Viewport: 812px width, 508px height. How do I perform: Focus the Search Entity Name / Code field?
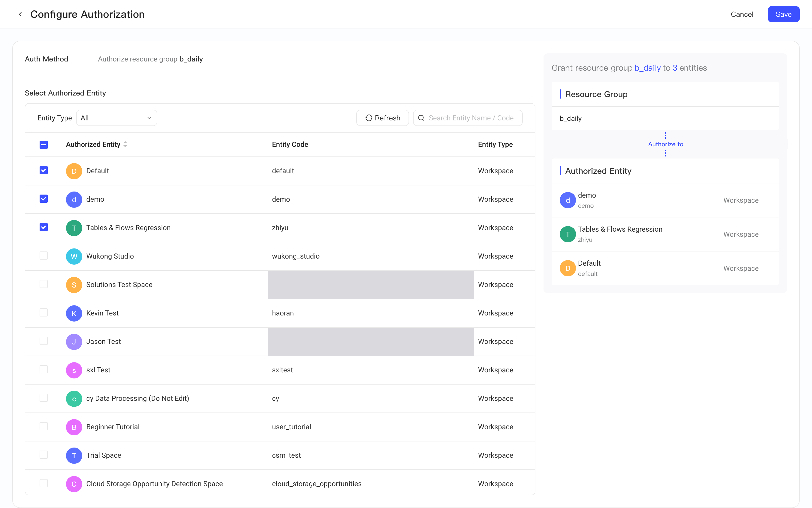(468, 118)
